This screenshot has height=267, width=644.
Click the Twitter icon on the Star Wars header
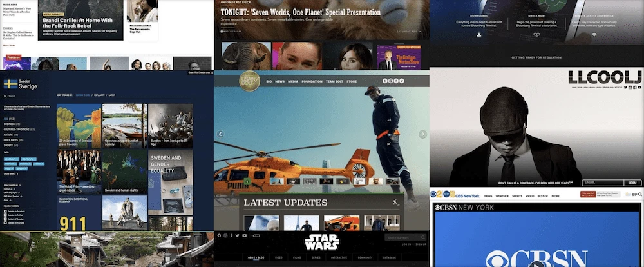pos(237,236)
